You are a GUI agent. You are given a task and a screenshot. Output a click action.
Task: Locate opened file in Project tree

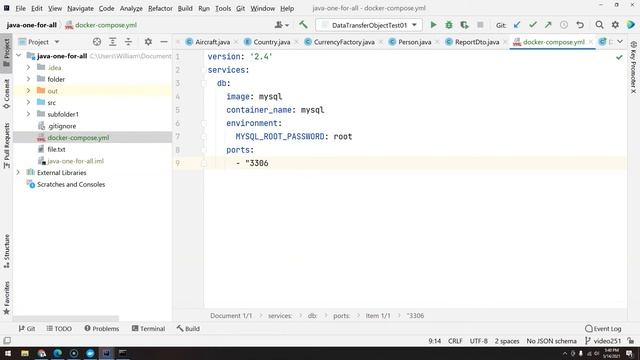[x=97, y=42]
